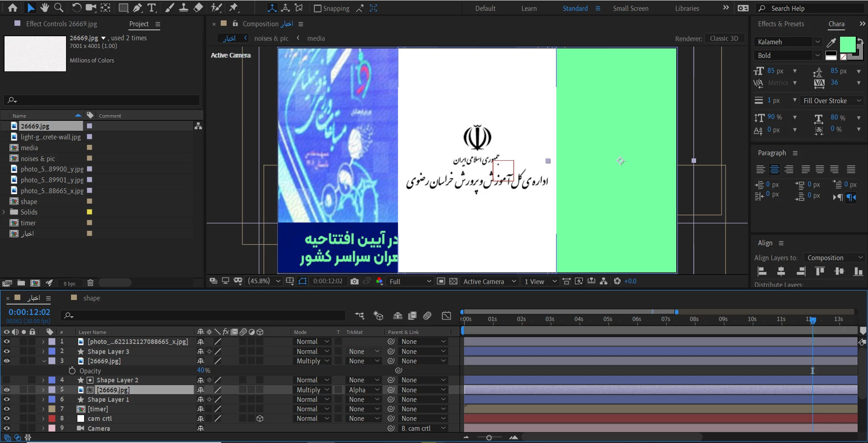Switch to the Libraries workspace
868x443 pixels.
687,8
